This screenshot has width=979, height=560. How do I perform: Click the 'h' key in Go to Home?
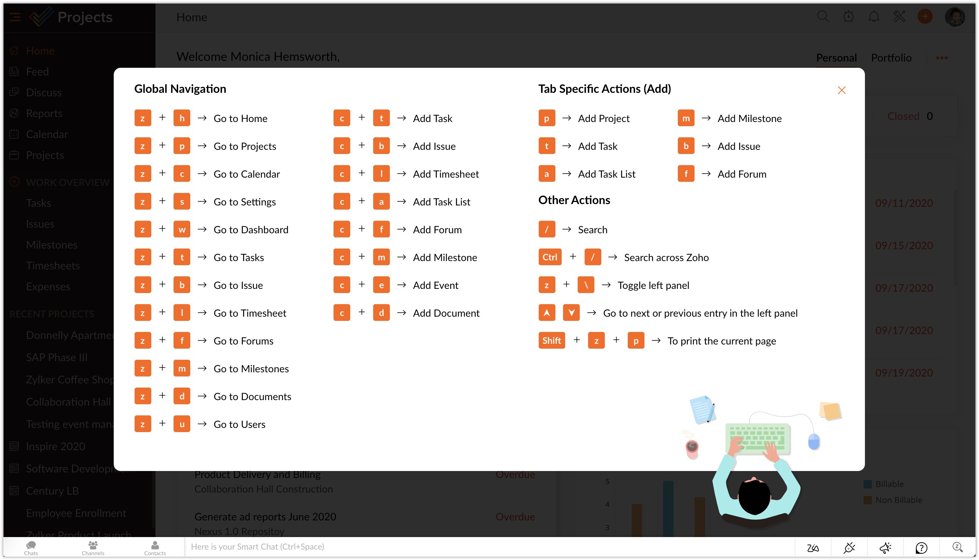click(x=182, y=118)
